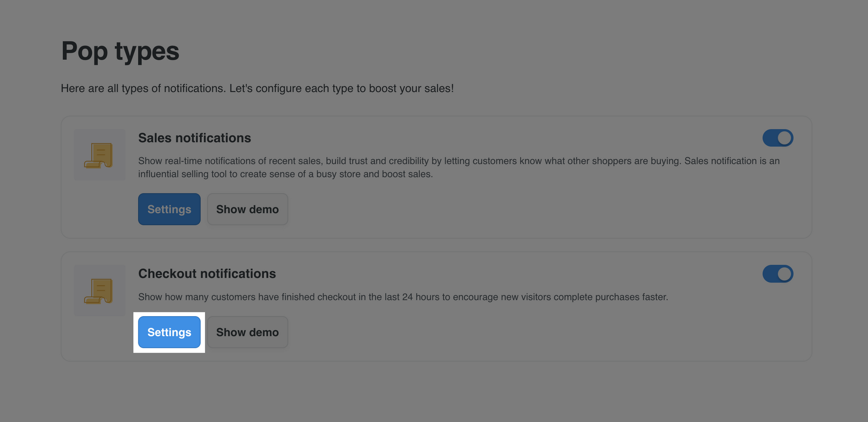This screenshot has width=868, height=422.
Task: Click the Pop types page heading
Action: (120, 52)
